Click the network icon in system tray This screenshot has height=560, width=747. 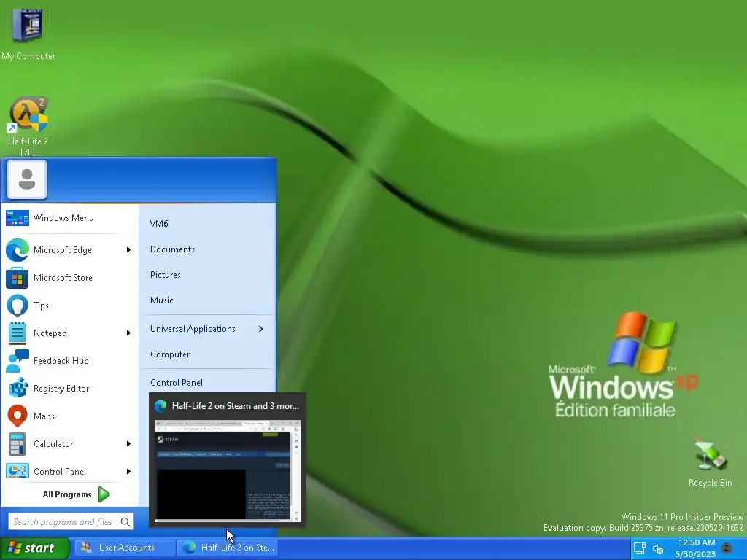[x=639, y=548]
